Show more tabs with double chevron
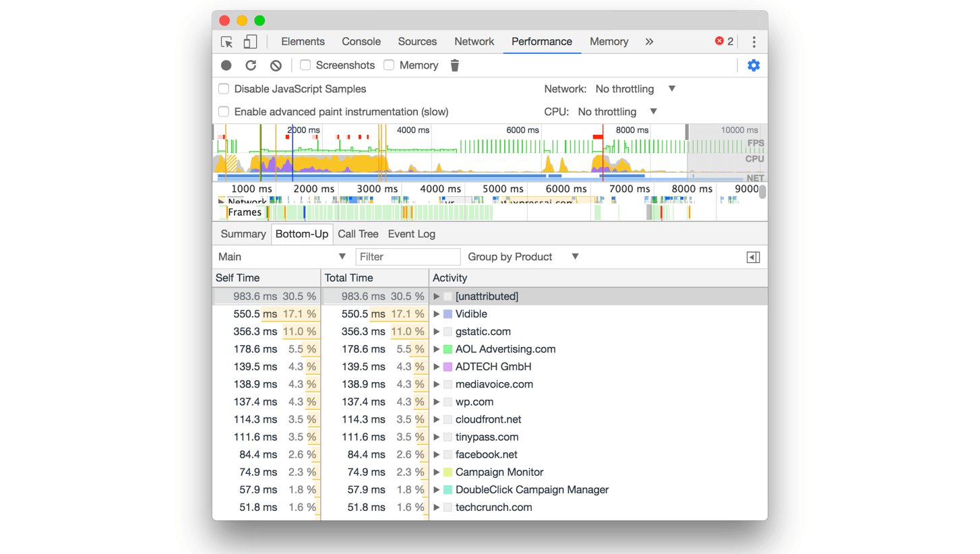980x554 pixels. pos(649,42)
